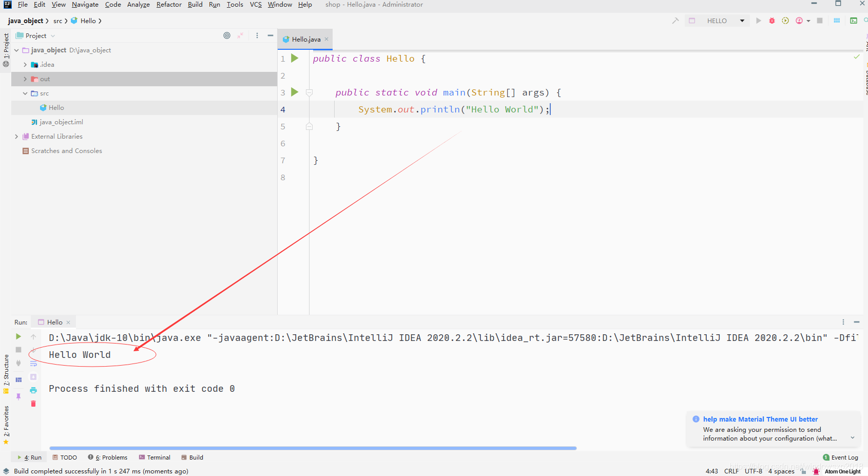Open Project panel options (three dots)

click(257, 35)
